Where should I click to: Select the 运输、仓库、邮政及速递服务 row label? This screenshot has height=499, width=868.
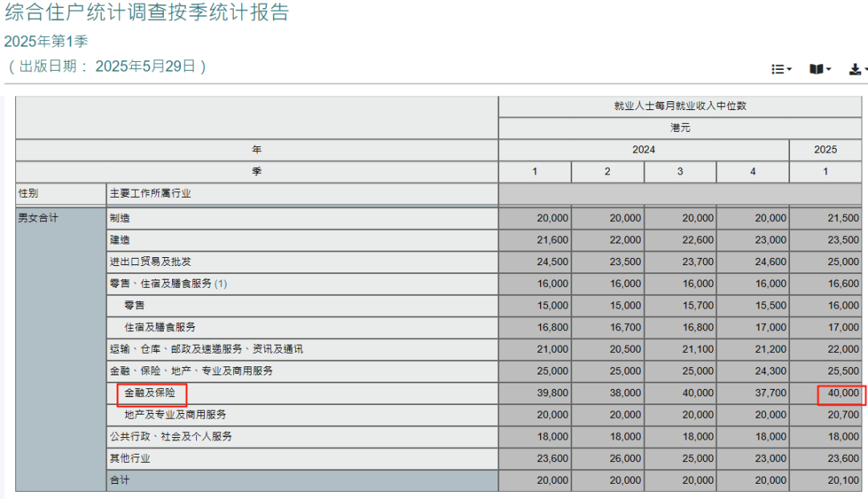pyautogui.click(x=207, y=350)
